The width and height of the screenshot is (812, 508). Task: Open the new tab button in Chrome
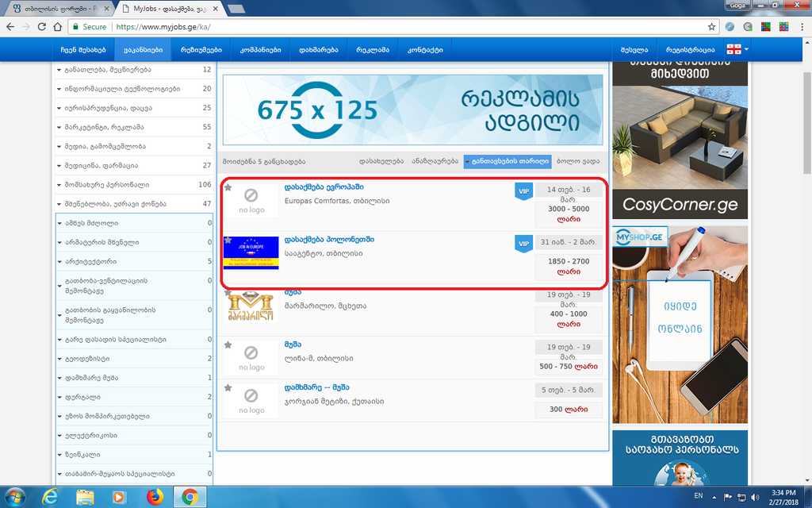click(x=236, y=9)
